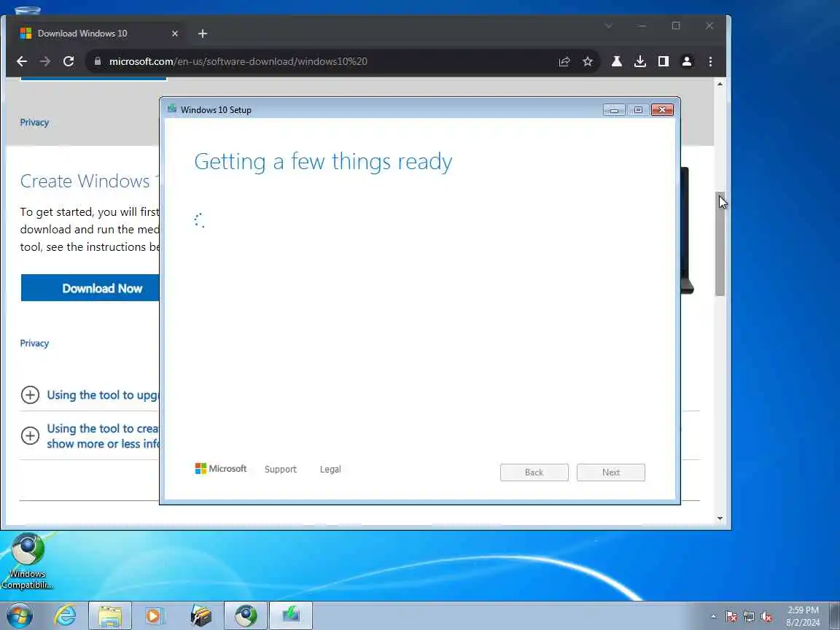Close the Download Windows 10 tab
The image size is (840, 630).
tap(175, 34)
